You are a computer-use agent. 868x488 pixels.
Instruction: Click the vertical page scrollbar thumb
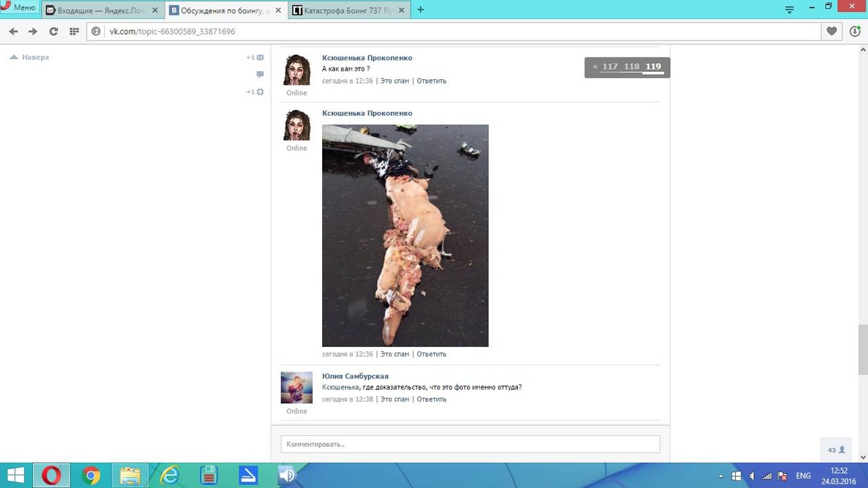pyautogui.click(x=863, y=350)
